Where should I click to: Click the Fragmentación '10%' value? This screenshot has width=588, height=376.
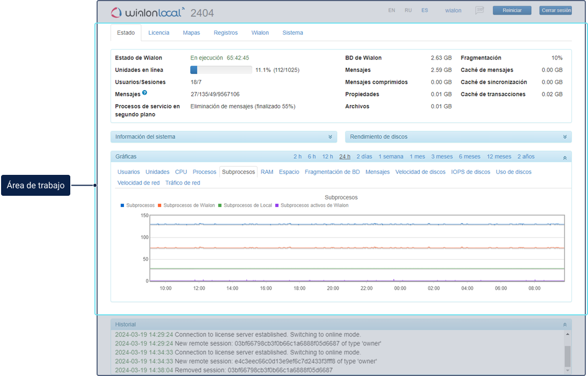pos(557,58)
